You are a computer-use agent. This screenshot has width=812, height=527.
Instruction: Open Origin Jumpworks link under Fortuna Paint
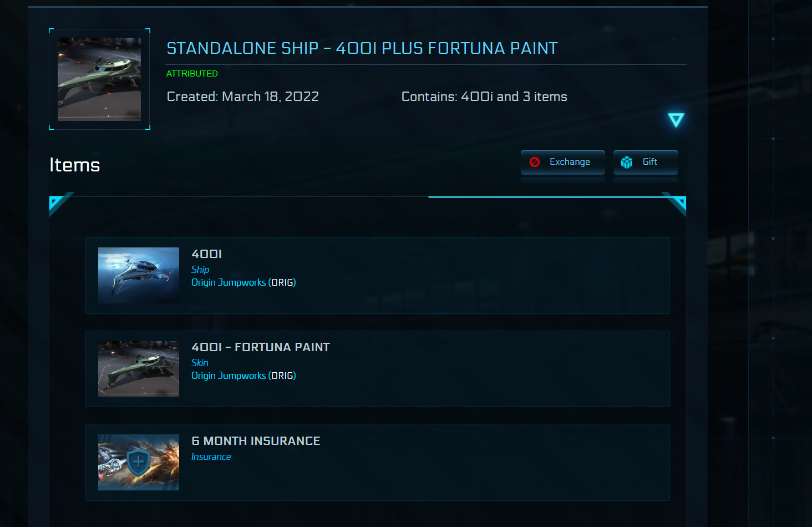(229, 376)
